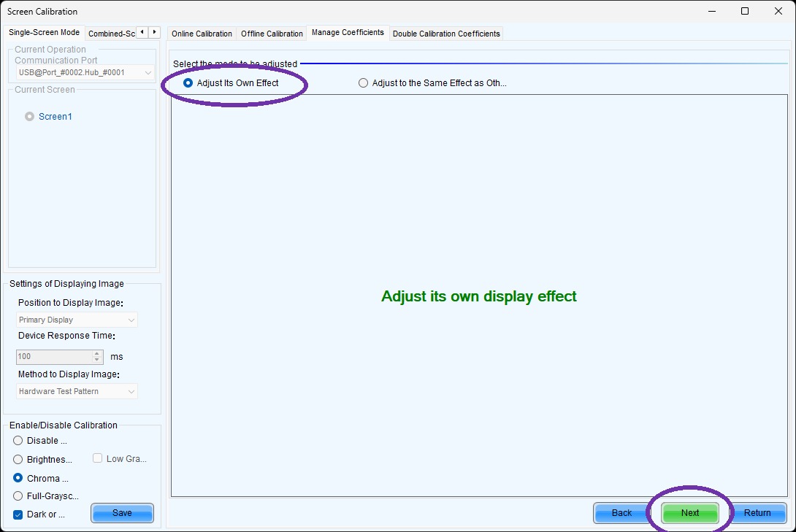Open Method to Display Image dropdown
796x532 pixels.
click(x=77, y=391)
